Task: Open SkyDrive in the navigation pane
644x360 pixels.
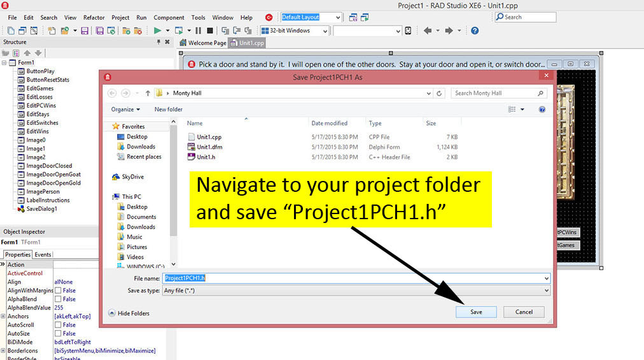Action: [x=128, y=176]
